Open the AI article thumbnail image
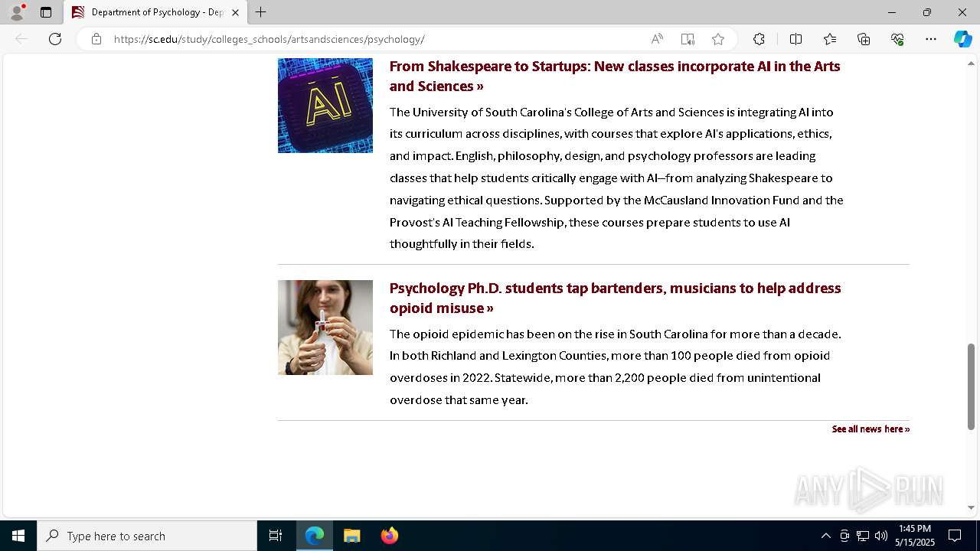The width and height of the screenshot is (980, 551). (325, 105)
